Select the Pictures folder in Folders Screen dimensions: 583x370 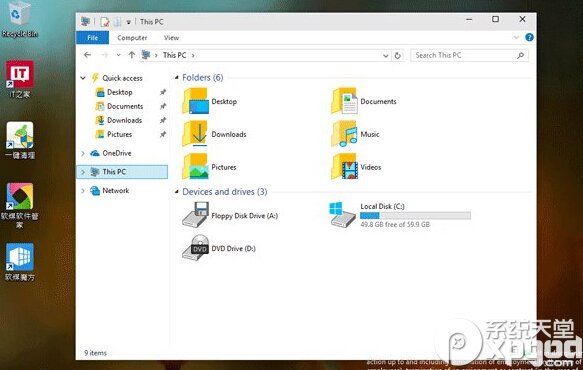[209, 167]
